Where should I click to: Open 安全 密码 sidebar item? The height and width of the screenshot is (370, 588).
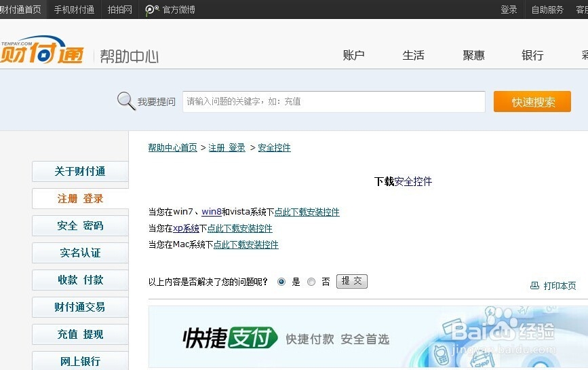click(80, 225)
